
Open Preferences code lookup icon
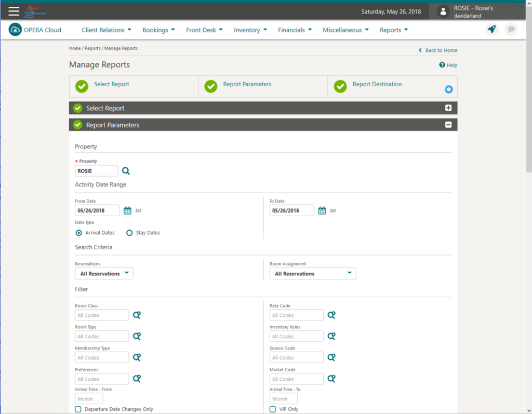point(137,378)
